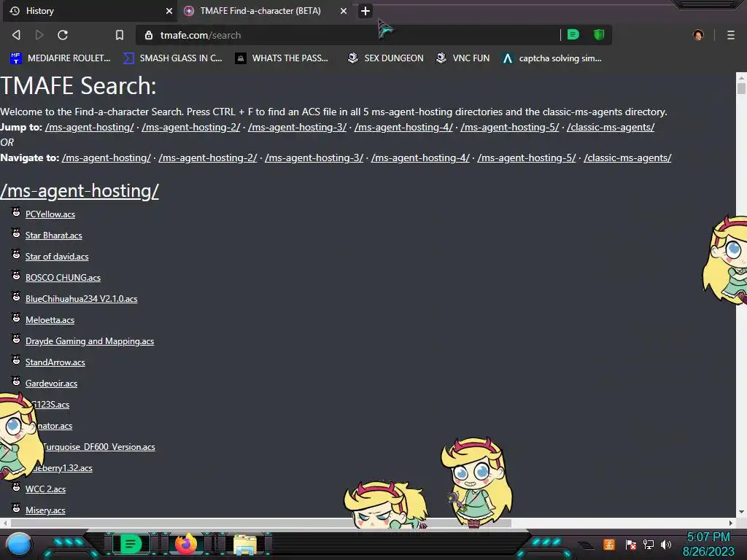Download PCYellow.acs file
Image resolution: width=747 pixels, height=560 pixels.
pos(50,214)
